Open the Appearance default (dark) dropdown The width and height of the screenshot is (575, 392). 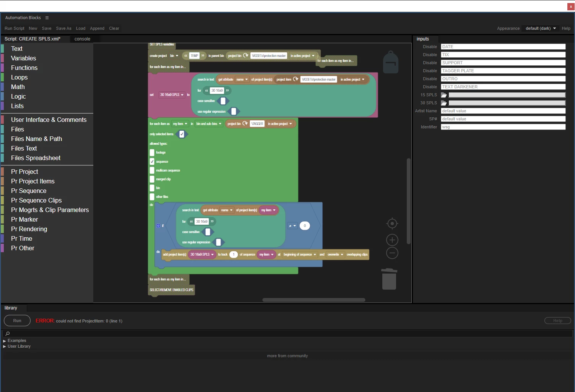[541, 28]
